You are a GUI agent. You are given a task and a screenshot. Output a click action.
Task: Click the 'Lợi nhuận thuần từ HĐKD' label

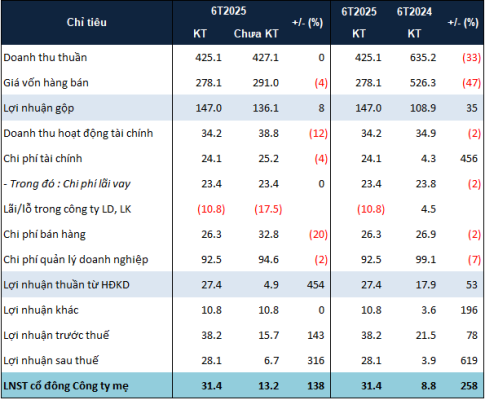click(x=66, y=285)
